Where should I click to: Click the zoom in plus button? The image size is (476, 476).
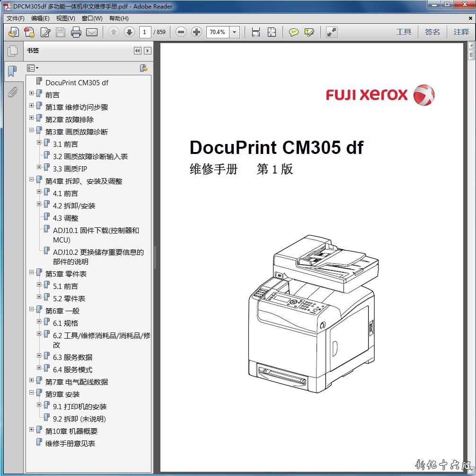(196, 32)
